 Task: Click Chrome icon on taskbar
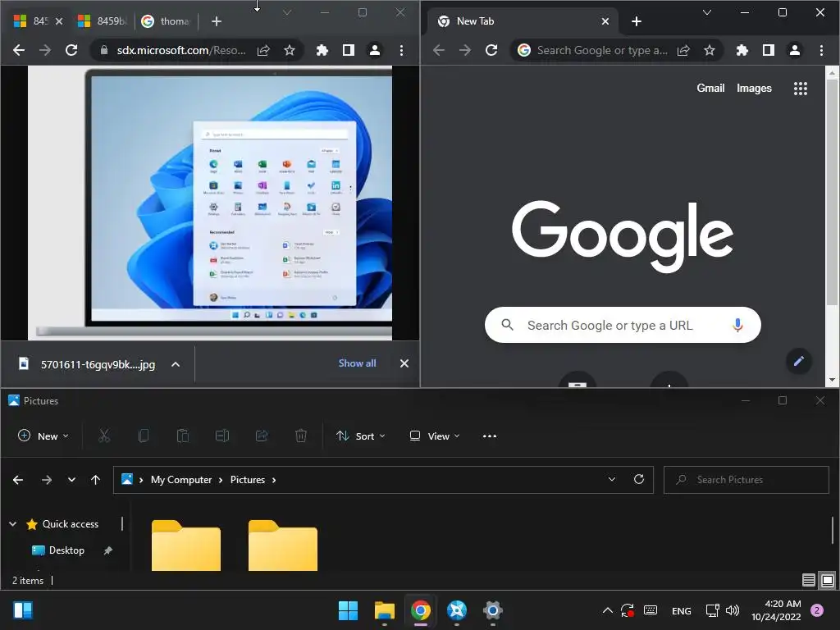421,610
